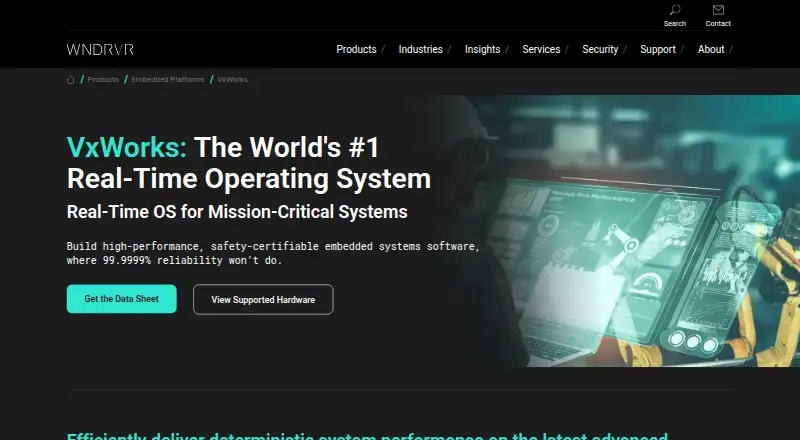Open the Support menu

(658, 50)
